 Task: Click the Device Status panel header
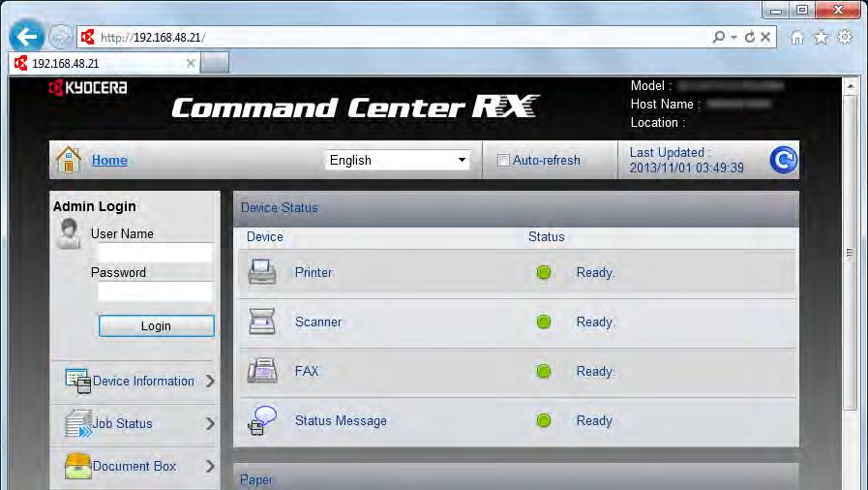point(516,208)
